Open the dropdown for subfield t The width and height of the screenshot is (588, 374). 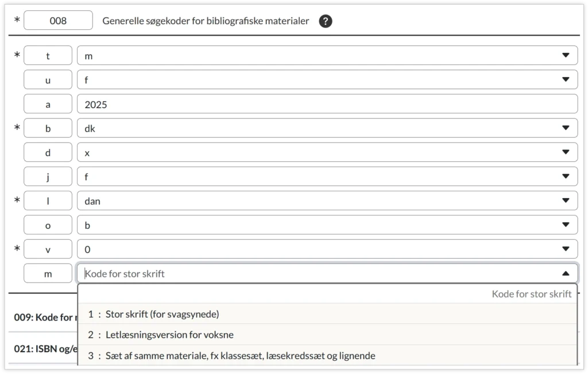(566, 56)
